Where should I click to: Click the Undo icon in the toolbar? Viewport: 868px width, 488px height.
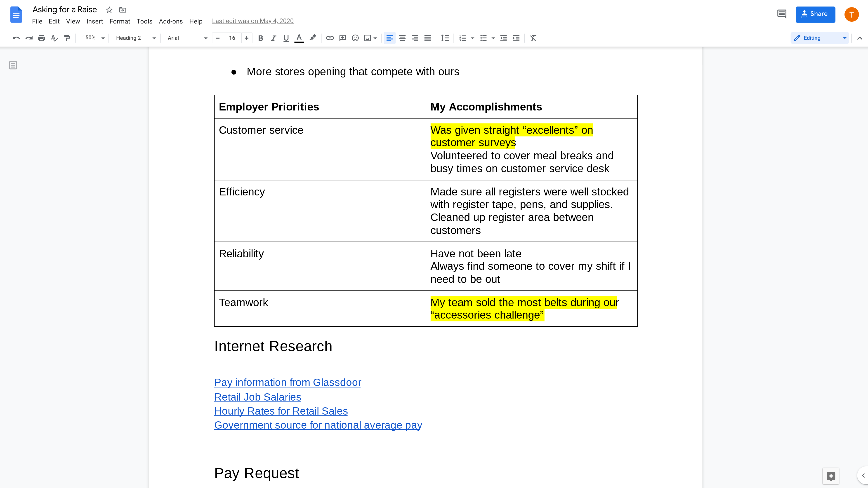point(16,38)
